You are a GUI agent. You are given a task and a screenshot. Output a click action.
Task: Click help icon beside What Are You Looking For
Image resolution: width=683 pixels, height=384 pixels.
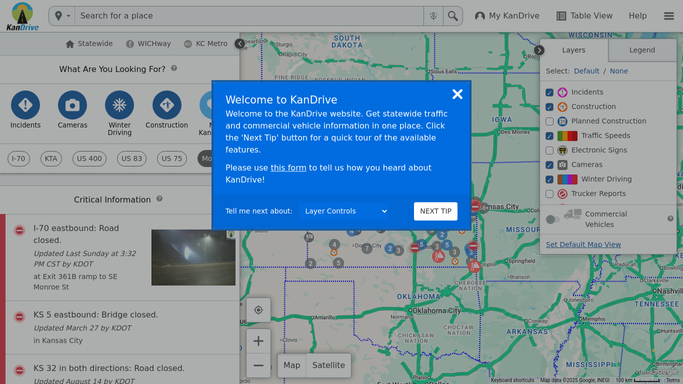[x=174, y=68]
